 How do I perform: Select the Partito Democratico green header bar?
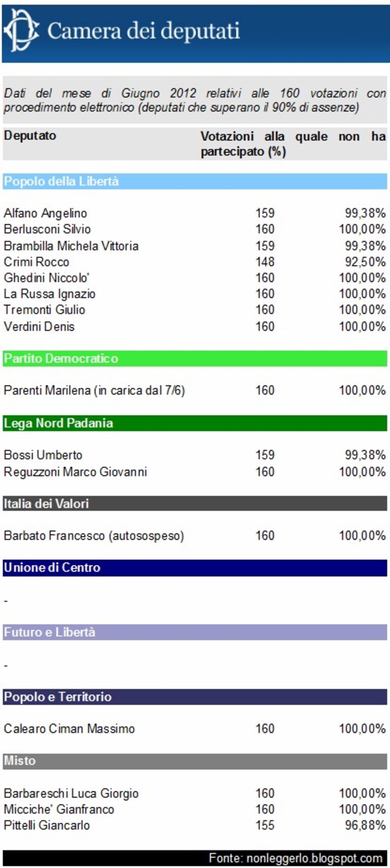[x=195, y=358]
